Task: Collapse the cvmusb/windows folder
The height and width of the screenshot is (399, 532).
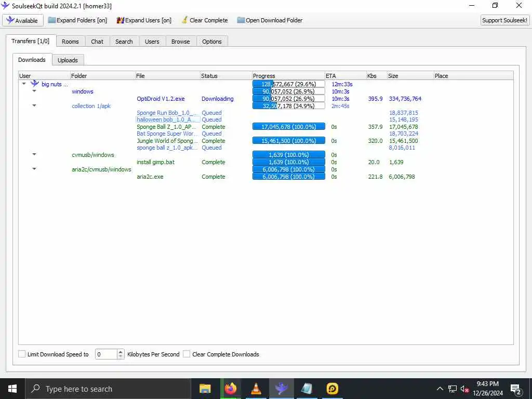Action: [x=34, y=154]
